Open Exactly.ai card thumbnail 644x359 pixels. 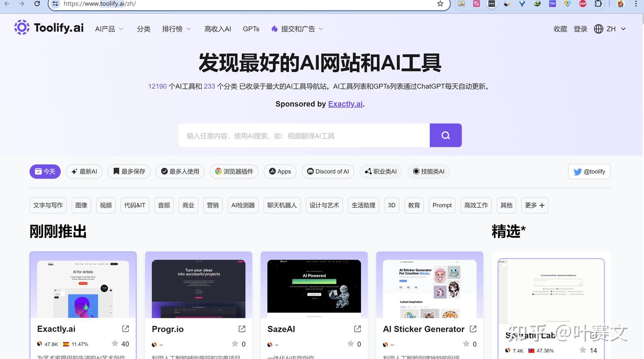(83, 289)
